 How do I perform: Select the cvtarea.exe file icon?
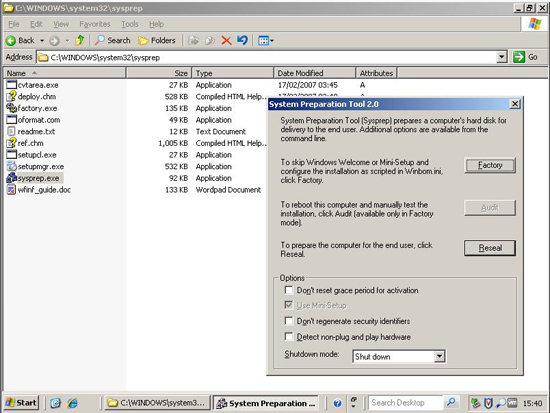click(x=12, y=85)
